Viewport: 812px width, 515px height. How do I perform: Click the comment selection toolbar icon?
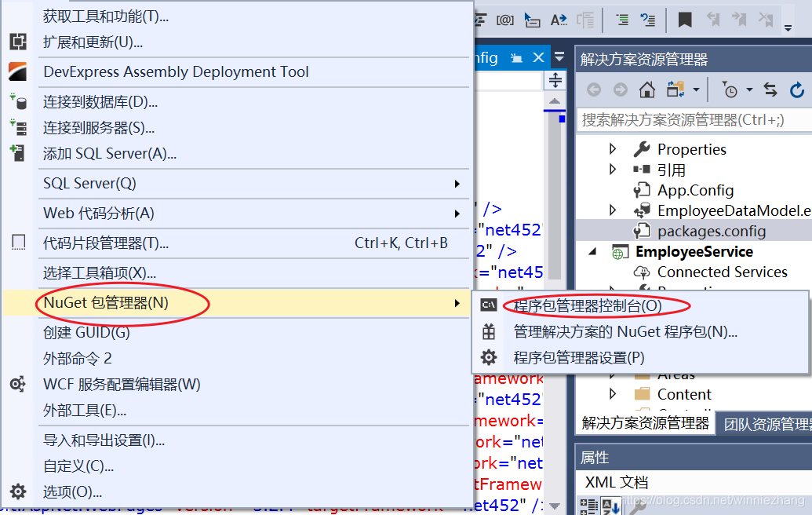[x=648, y=20]
